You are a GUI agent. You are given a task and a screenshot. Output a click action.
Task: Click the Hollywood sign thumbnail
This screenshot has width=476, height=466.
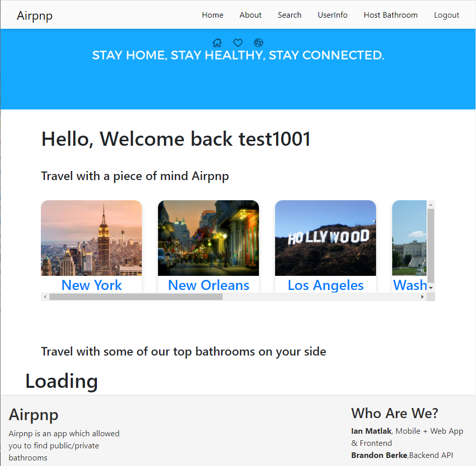(326, 238)
